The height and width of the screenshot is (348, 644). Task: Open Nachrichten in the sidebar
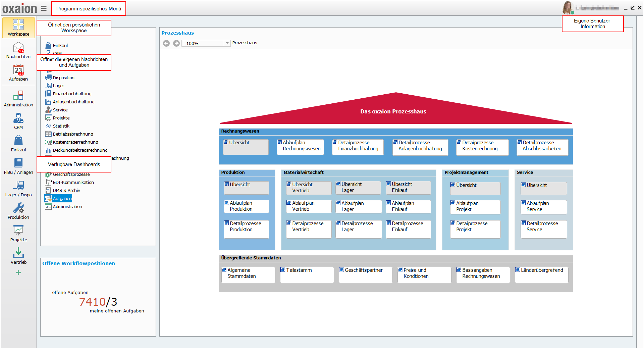tap(18, 50)
